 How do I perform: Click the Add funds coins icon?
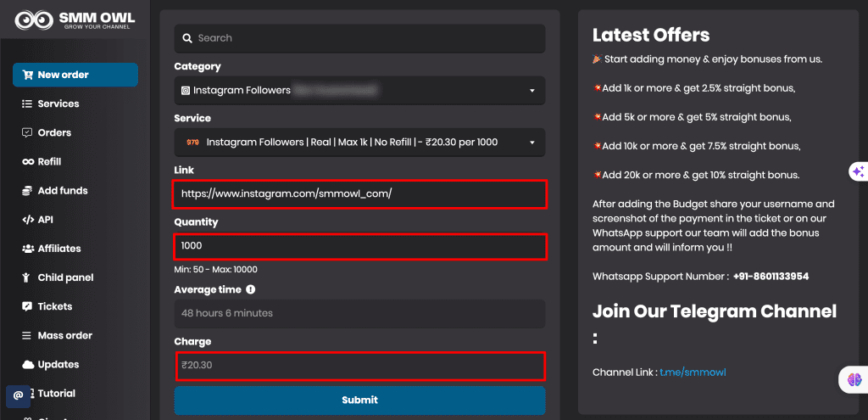coord(27,191)
